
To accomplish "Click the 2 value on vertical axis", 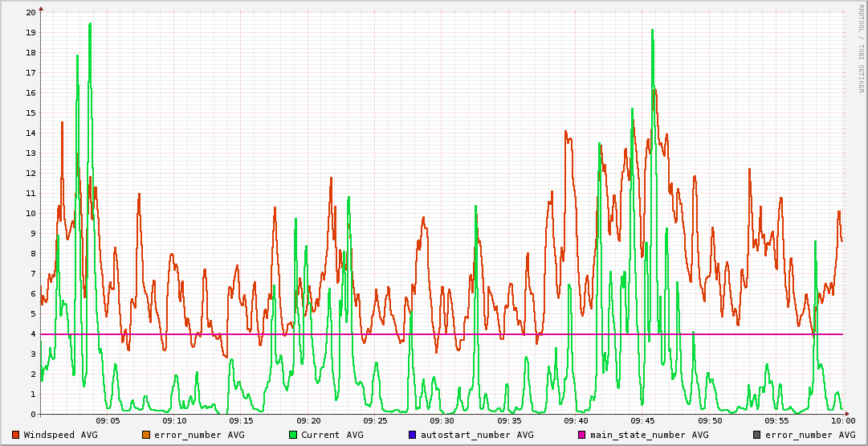I will point(33,374).
